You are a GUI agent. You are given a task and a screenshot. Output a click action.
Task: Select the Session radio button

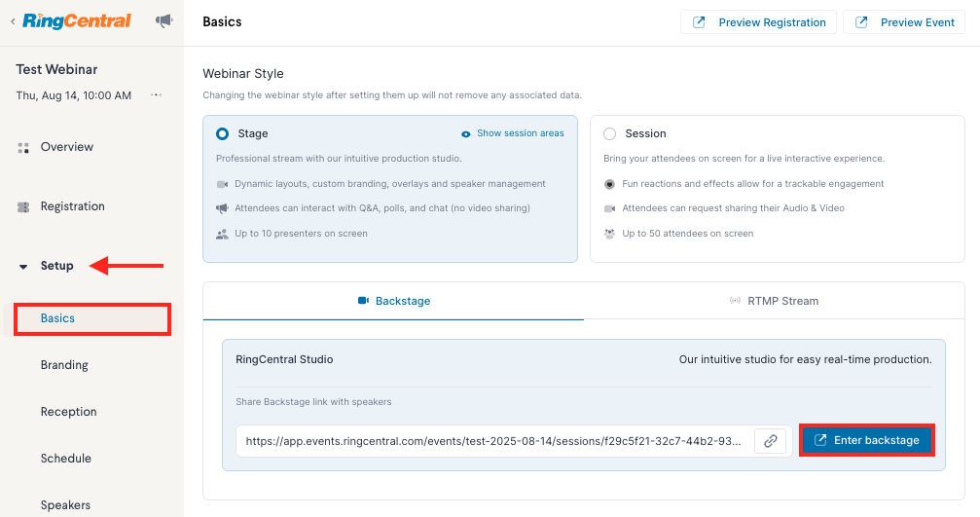609,133
